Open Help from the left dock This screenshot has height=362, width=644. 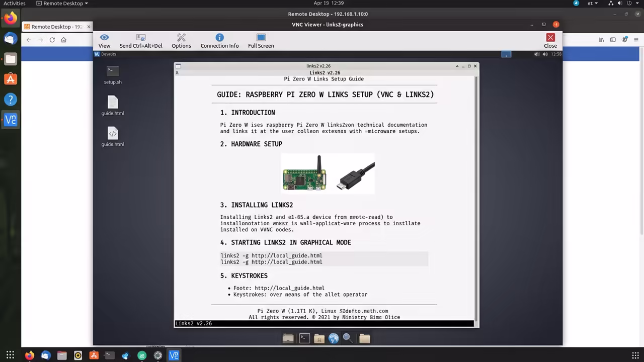[11, 99]
